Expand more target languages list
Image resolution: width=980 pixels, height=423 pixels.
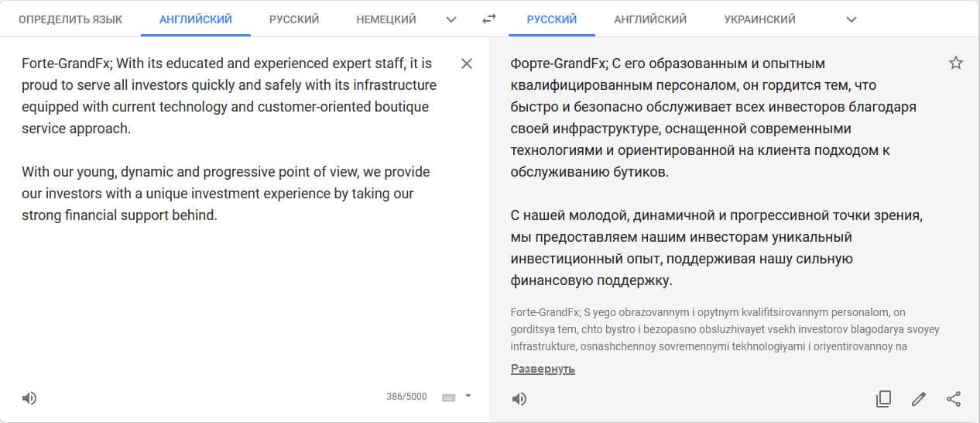pos(852,19)
